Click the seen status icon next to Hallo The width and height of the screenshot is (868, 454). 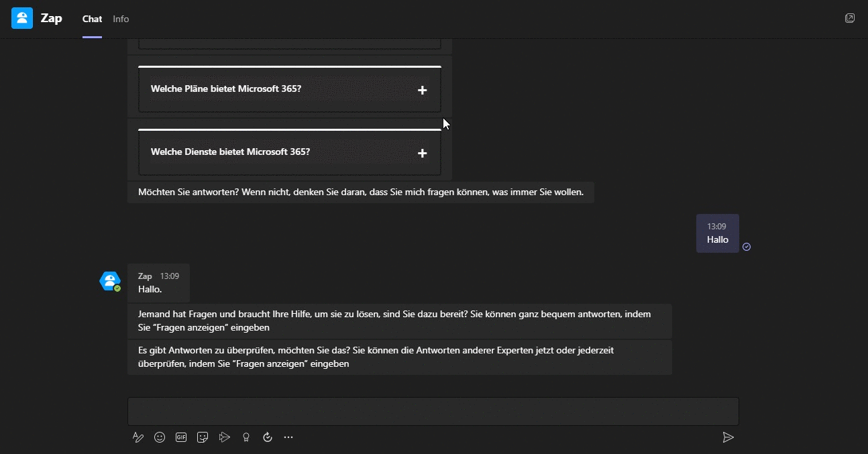pos(747,247)
